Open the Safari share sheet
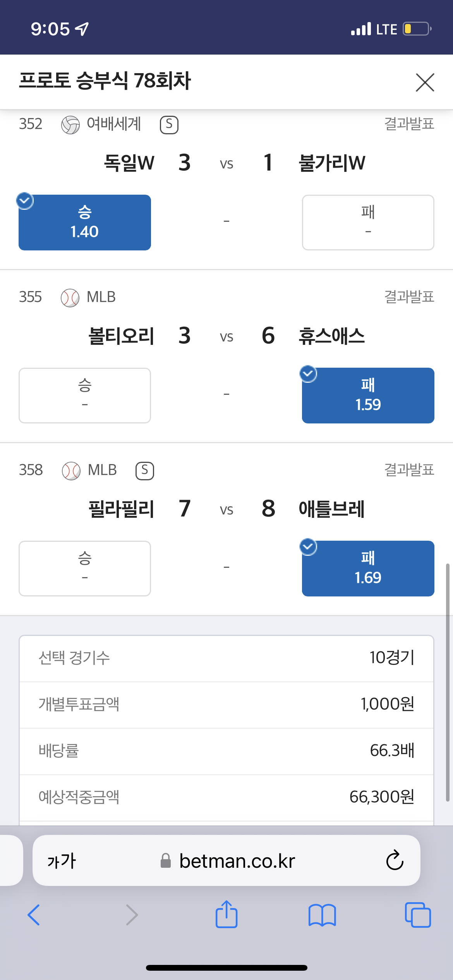453x980 pixels. (x=226, y=914)
